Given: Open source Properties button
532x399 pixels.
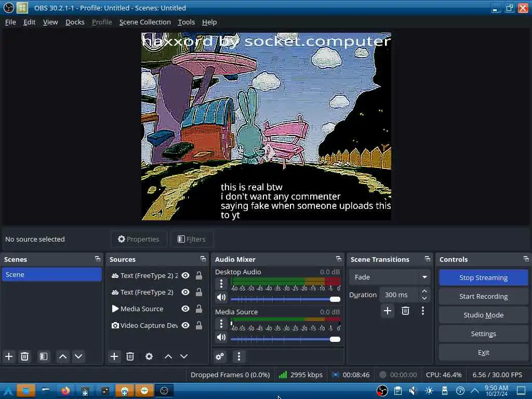Looking at the screenshot, I should click(x=139, y=239).
